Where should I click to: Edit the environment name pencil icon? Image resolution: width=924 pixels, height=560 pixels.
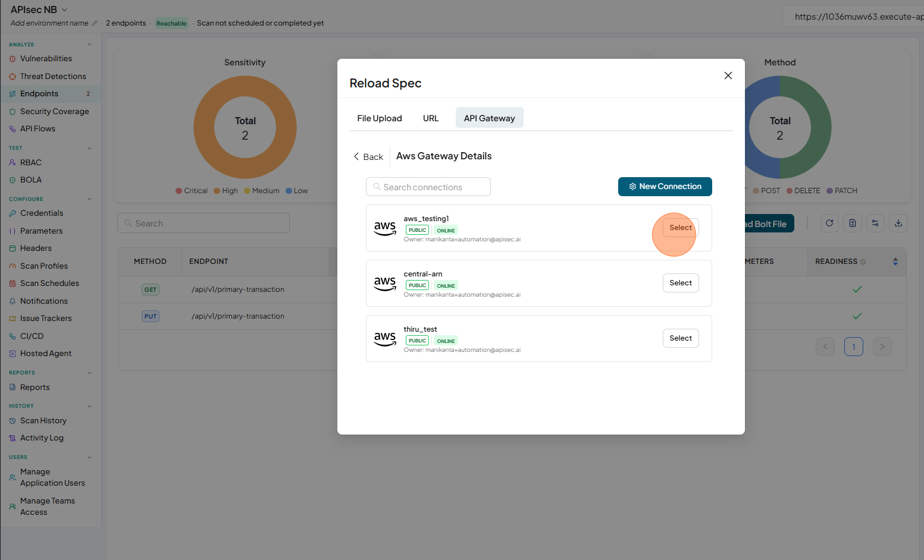(95, 23)
